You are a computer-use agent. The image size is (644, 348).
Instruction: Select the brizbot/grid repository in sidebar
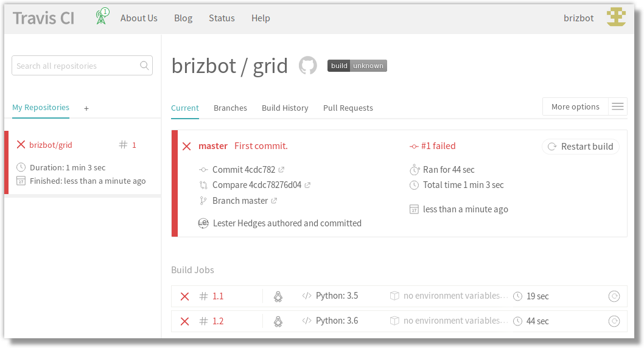51,145
